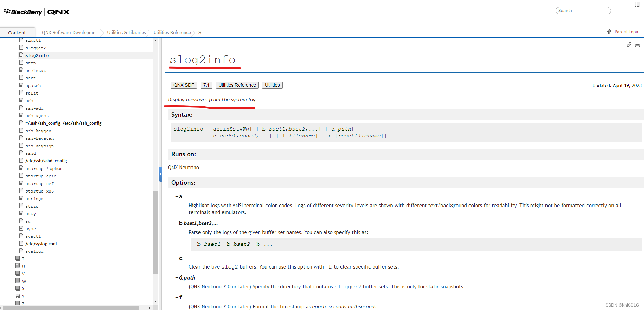The height and width of the screenshot is (310, 644).
Task: Click the Syntax: section heading
Action: pos(182,115)
